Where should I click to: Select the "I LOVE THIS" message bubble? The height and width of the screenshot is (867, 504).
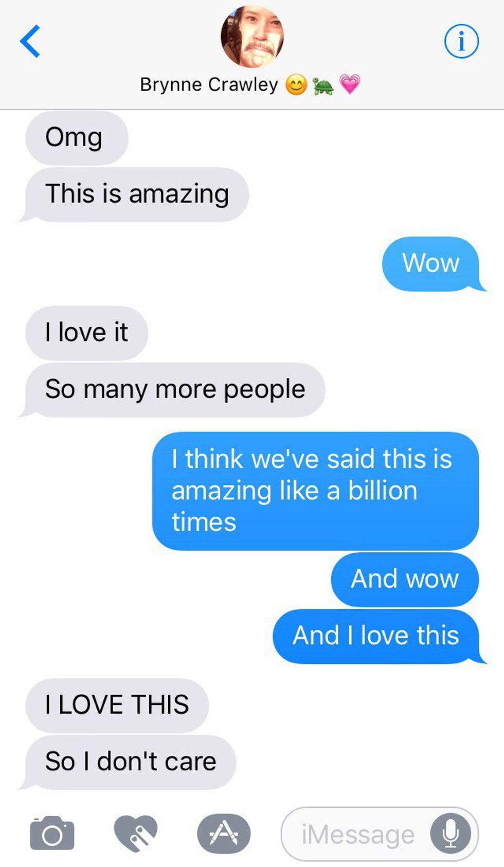[117, 706]
